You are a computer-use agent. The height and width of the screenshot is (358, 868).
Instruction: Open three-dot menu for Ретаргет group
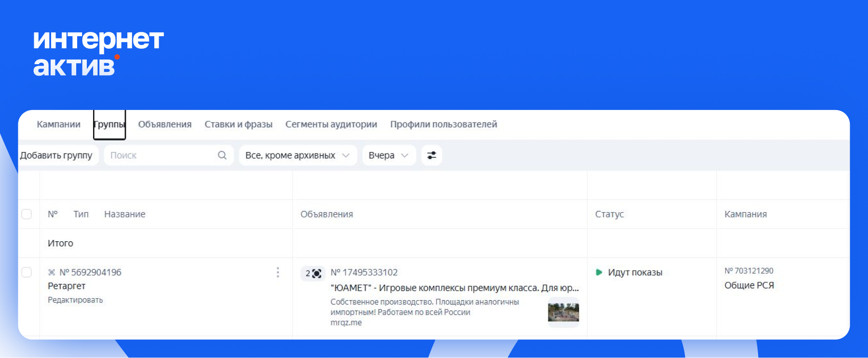click(x=278, y=273)
